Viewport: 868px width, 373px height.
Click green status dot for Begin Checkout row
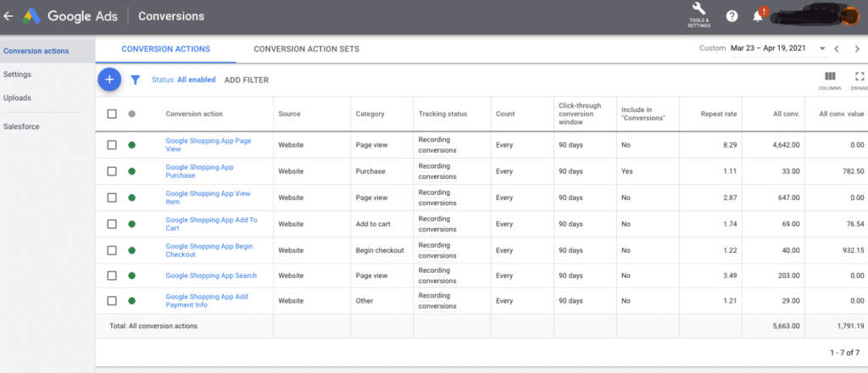131,250
